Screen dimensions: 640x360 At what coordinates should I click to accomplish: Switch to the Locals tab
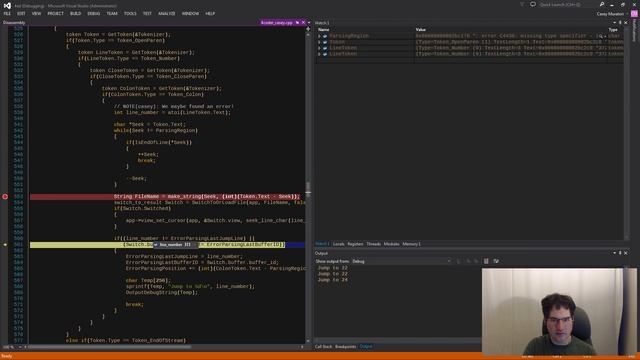tap(338, 244)
